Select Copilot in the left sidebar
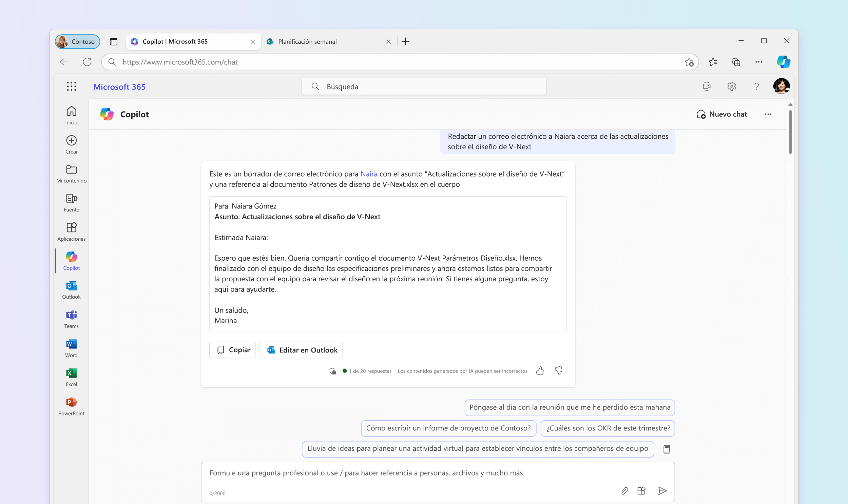Viewport: 848px width, 504px height. pyautogui.click(x=71, y=261)
